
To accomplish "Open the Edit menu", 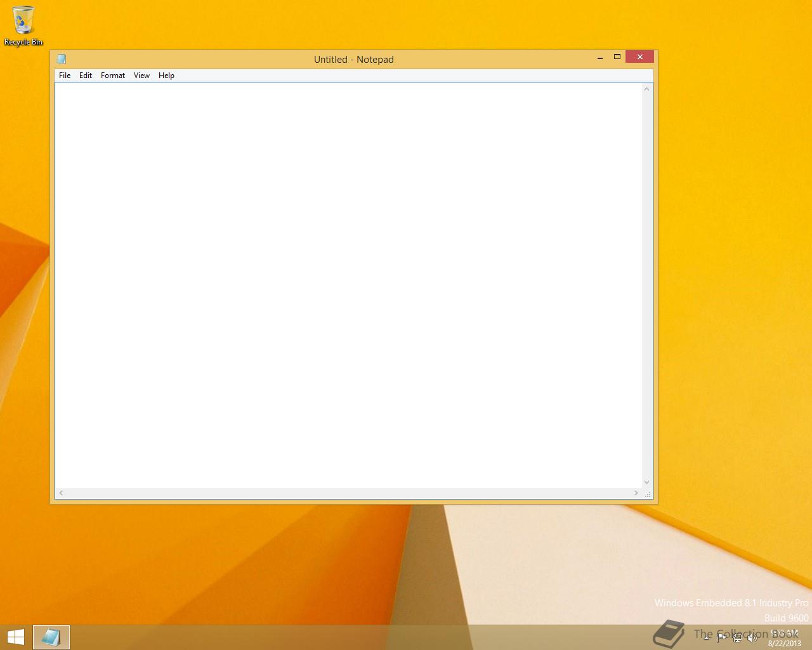I will pyautogui.click(x=86, y=76).
